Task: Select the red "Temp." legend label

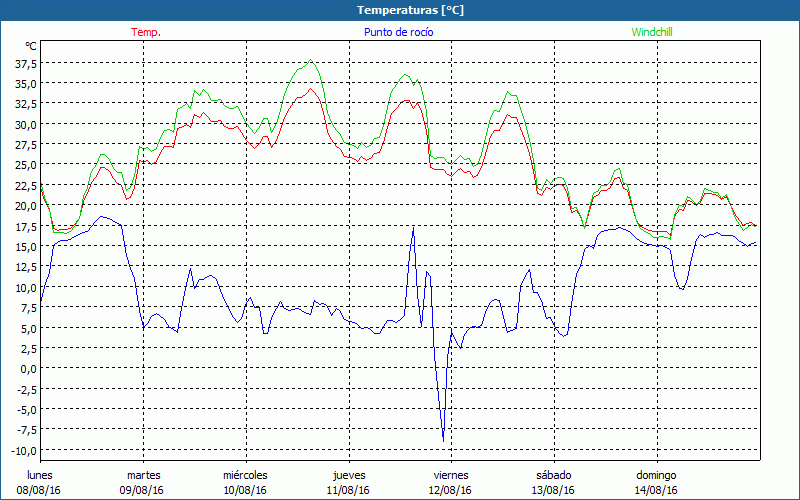Action: 146,32
